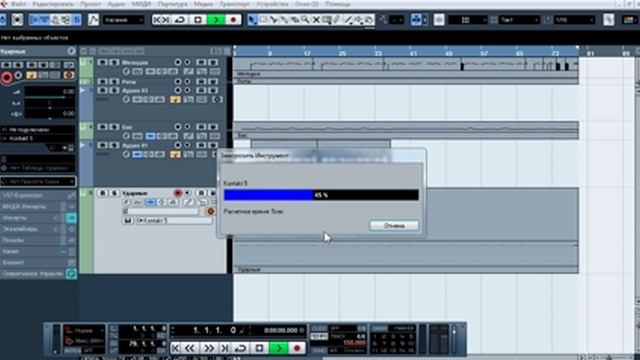Select the Range Selection tool
640x360 pixels.
tap(263, 20)
